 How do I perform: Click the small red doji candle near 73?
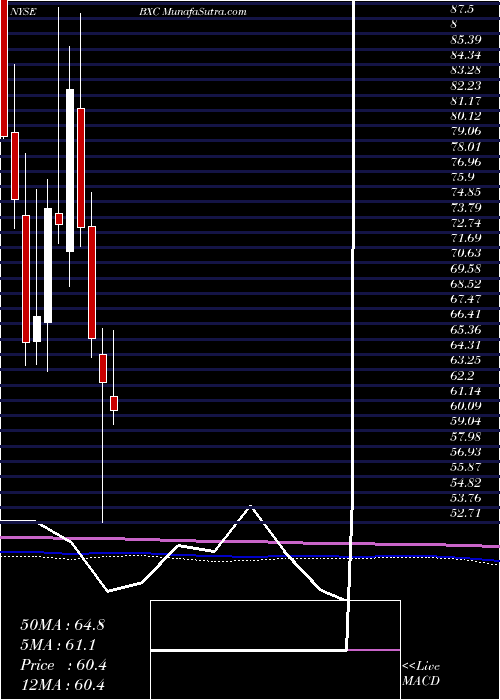59,219
